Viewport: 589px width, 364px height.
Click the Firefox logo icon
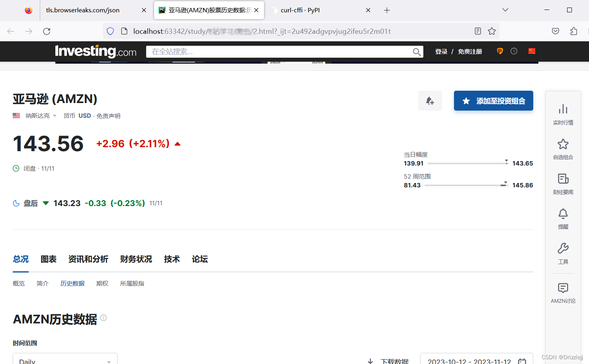tap(28, 10)
